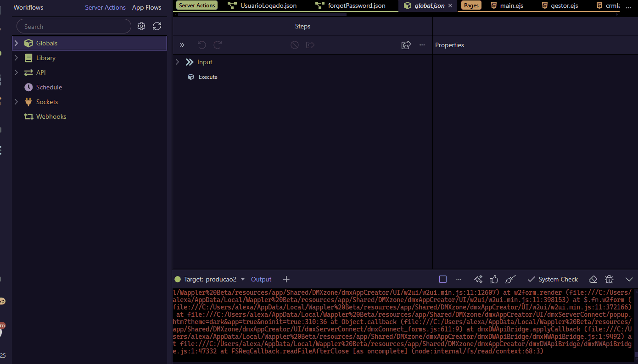Click the Workflows panel title
Screen dimensions: 638x364
click(28, 7)
